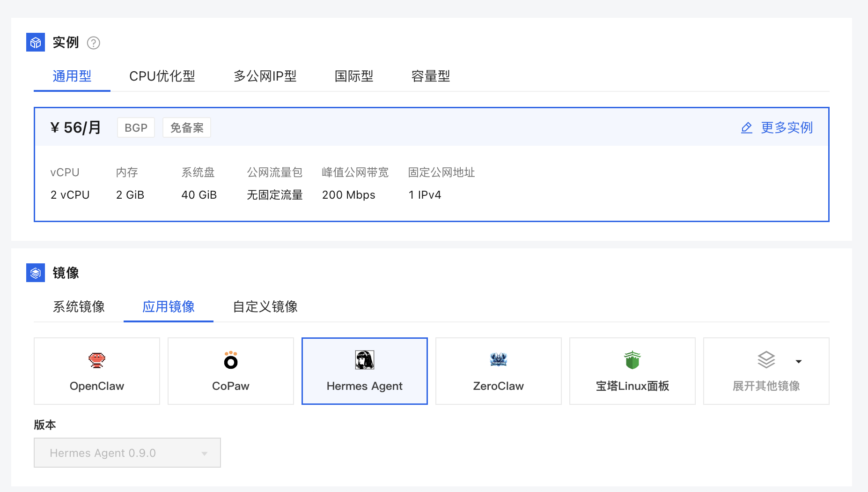Select the OpenClaw application image

(x=96, y=371)
